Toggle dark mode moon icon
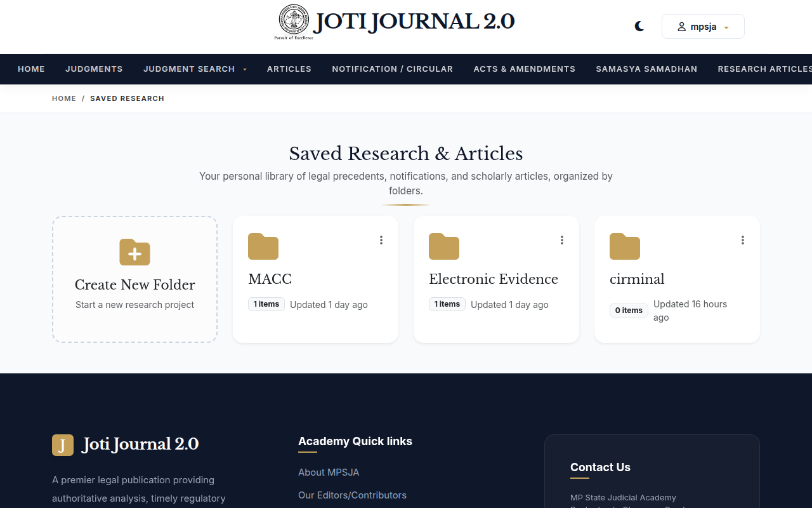This screenshot has width=812, height=508. click(x=639, y=26)
